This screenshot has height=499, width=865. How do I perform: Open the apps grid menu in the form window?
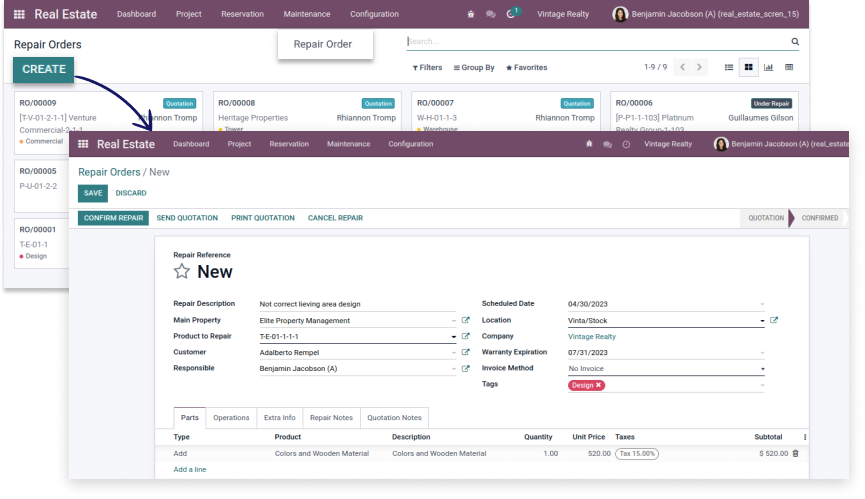pos(83,144)
